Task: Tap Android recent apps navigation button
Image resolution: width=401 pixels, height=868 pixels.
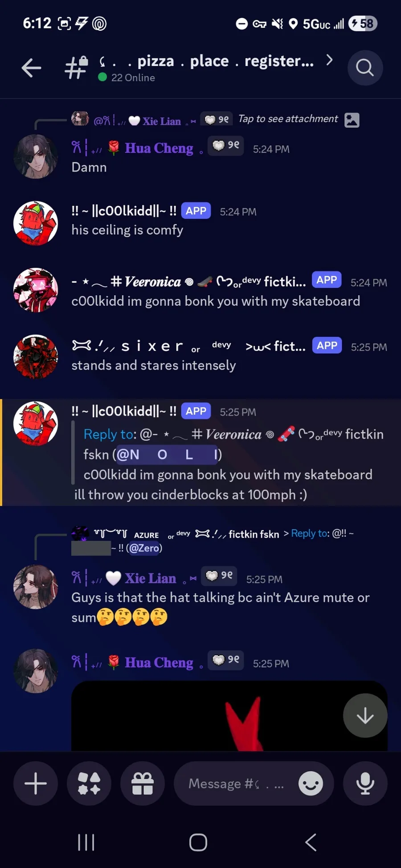Action: pyautogui.click(x=86, y=842)
